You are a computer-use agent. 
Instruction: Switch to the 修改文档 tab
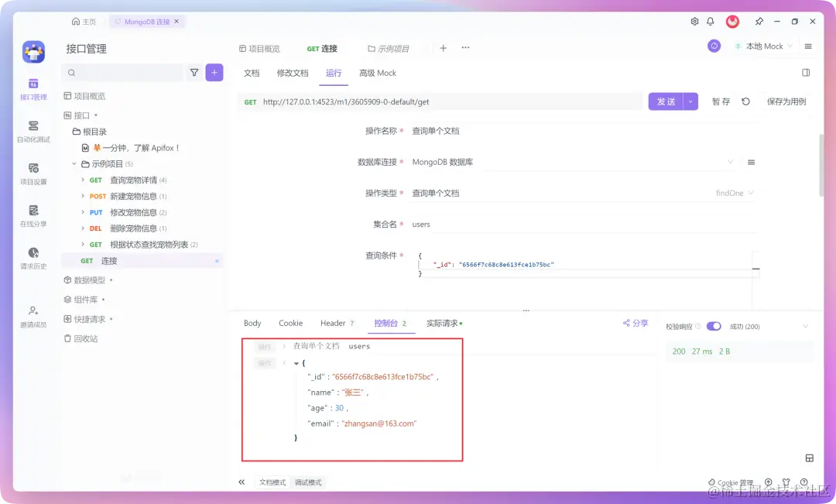pyautogui.click(x=292, y=73)
